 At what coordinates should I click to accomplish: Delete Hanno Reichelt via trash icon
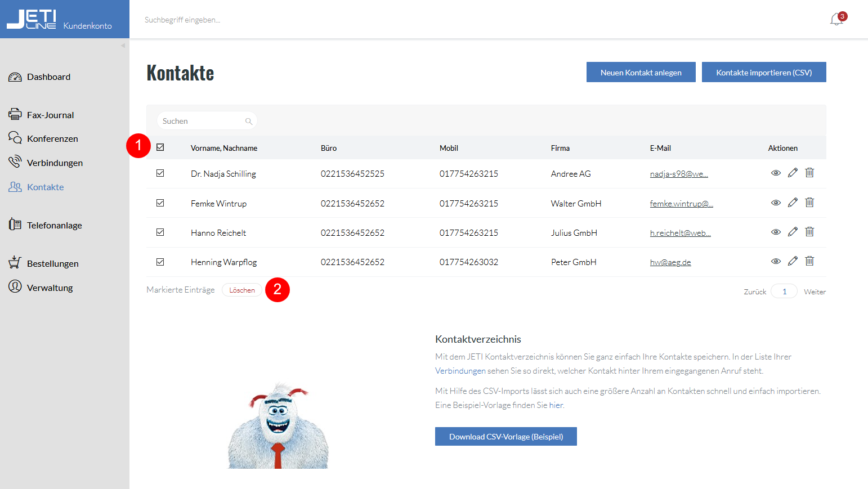tap(809, 231)
